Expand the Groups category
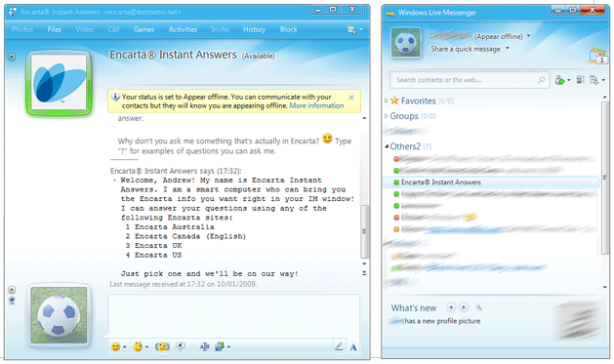The image size is (614, 364). click(387, 116)
